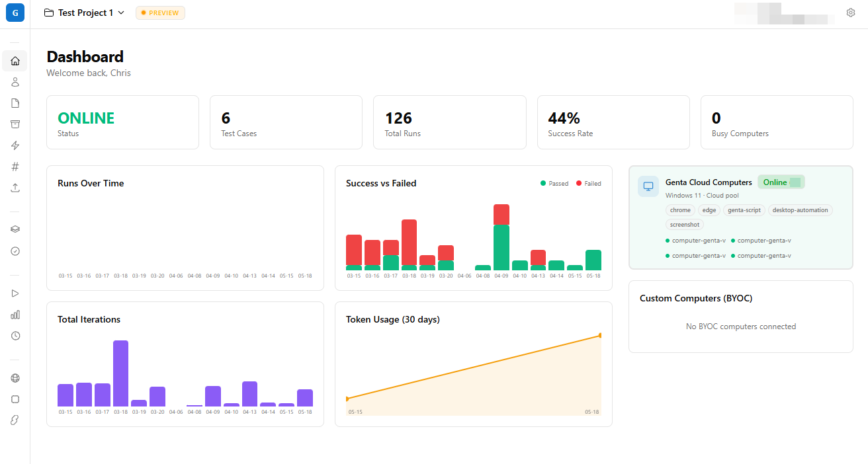
Task: Click the "Token Usage (30 days)" title
Action: pyautogui.click(x=393, y=319)
